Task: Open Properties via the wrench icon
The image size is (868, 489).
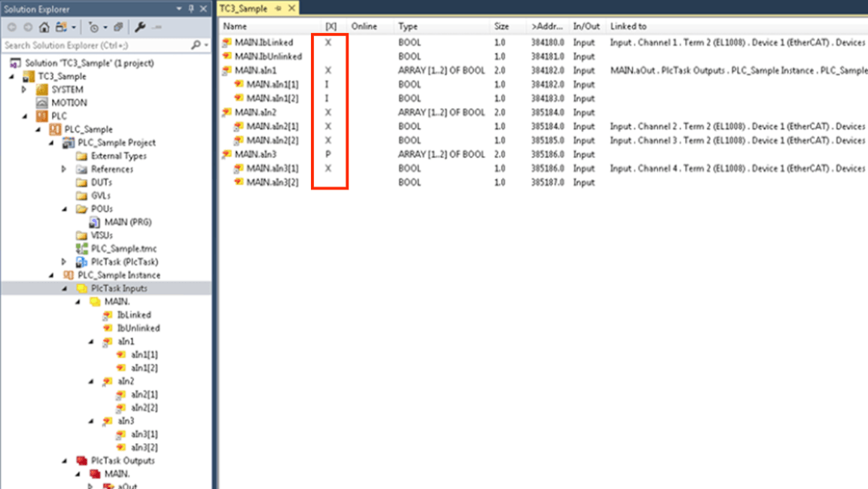Action: point(140,27)
